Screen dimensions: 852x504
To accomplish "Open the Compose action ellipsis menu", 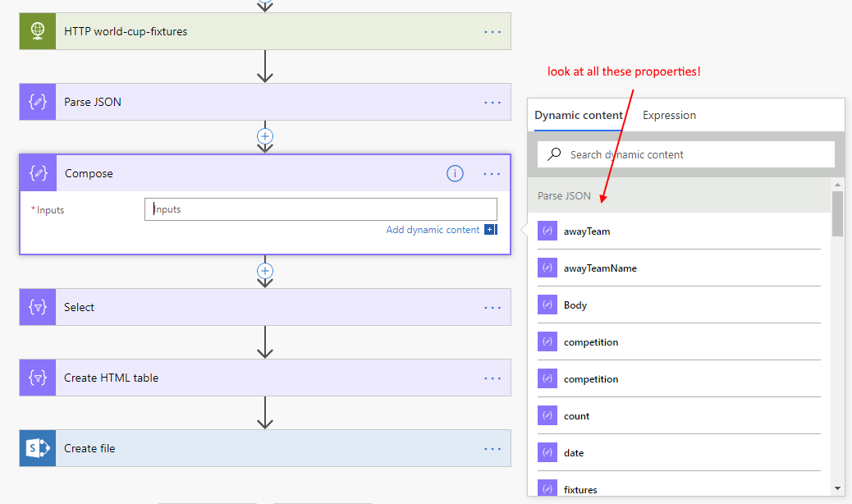I will (x=492, y=173).
